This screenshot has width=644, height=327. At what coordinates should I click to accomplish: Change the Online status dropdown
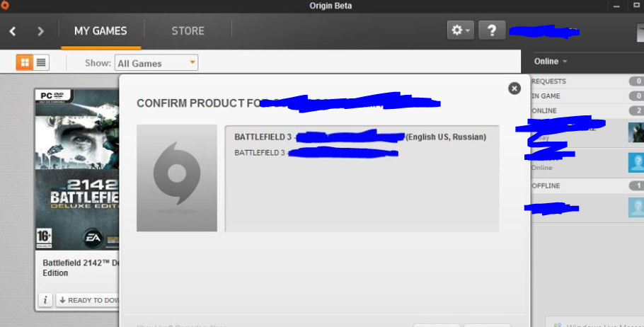click(551, 61)
